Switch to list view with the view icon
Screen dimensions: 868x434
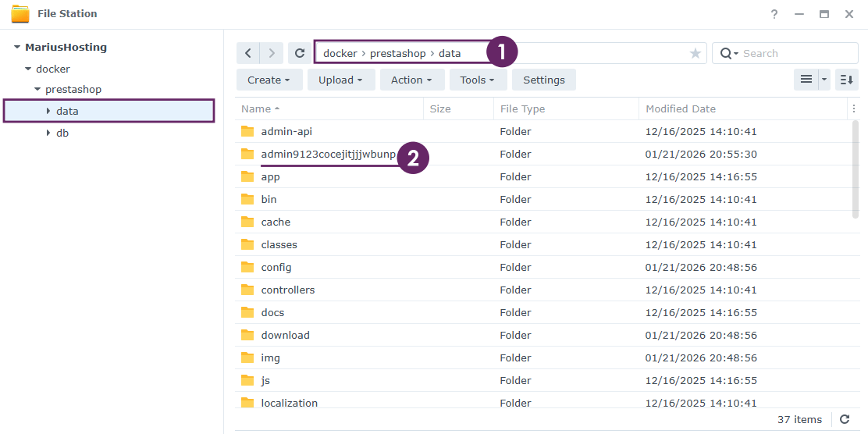pyautogui.click(x=806, y=80)
